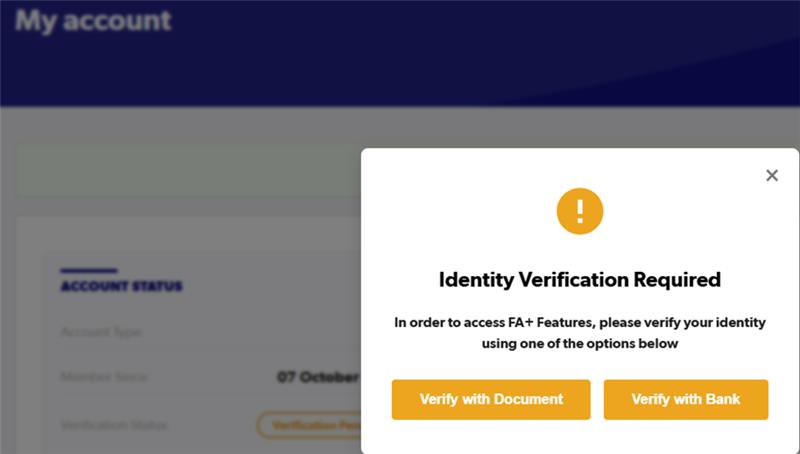Choose Verify with Document
The width and height of the screenshot is (800, 454).
pyautogui.click(x=491, y=399)
